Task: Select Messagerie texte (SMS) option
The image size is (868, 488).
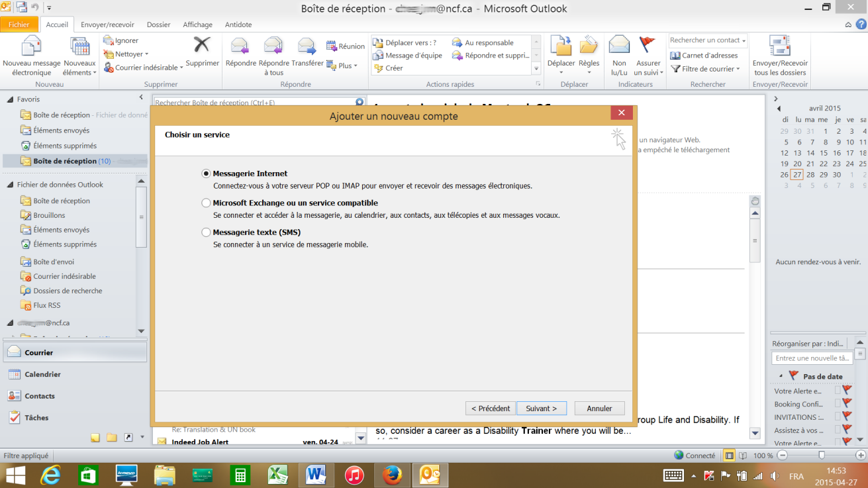Action: point(206,232)
